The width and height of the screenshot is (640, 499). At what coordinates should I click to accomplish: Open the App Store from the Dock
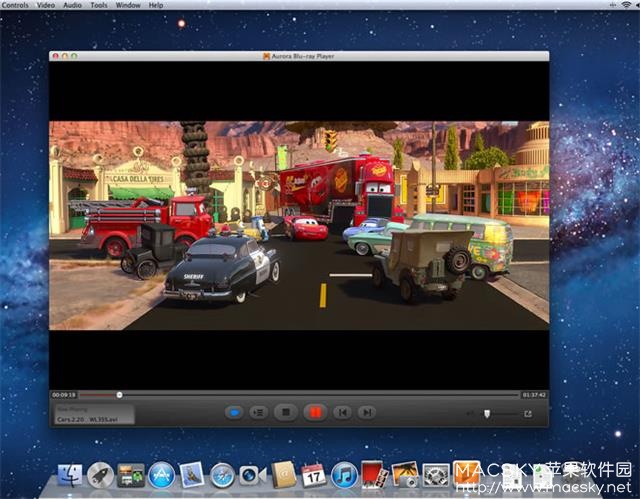[161, 475]
